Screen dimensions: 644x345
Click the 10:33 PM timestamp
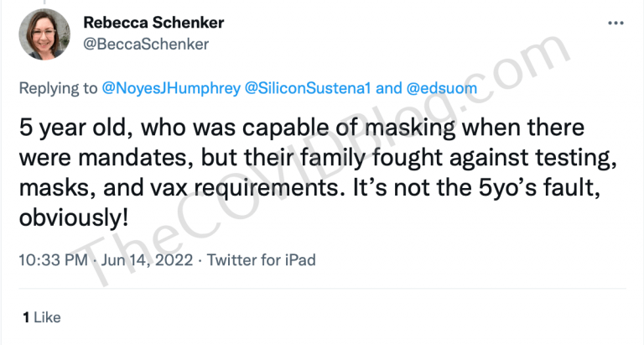point(54,260)
